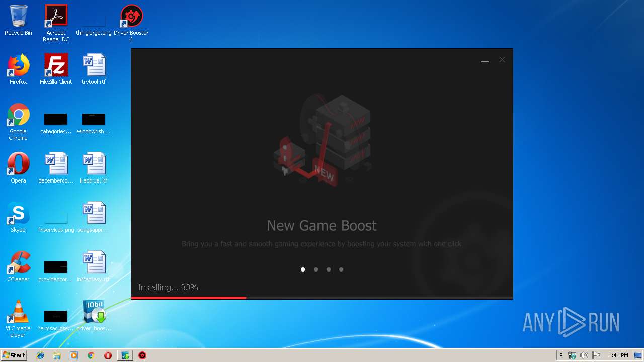Image resolution: width=644 pixels, height=362 pixels.
Task: Switch to Driver Booster taskbar button
Action: point(142,355)
